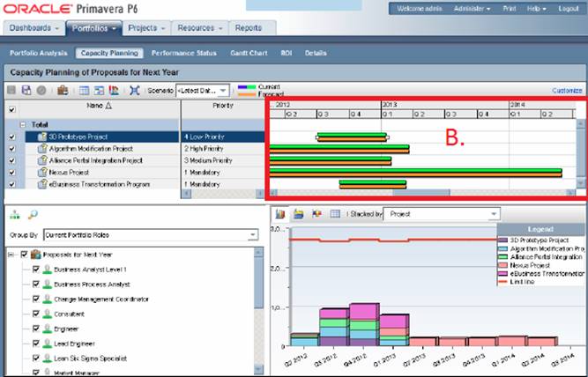
Task: Uncheck the Lean Six Sigma Specialist checkbox
Action: click(x=36, y=359)
